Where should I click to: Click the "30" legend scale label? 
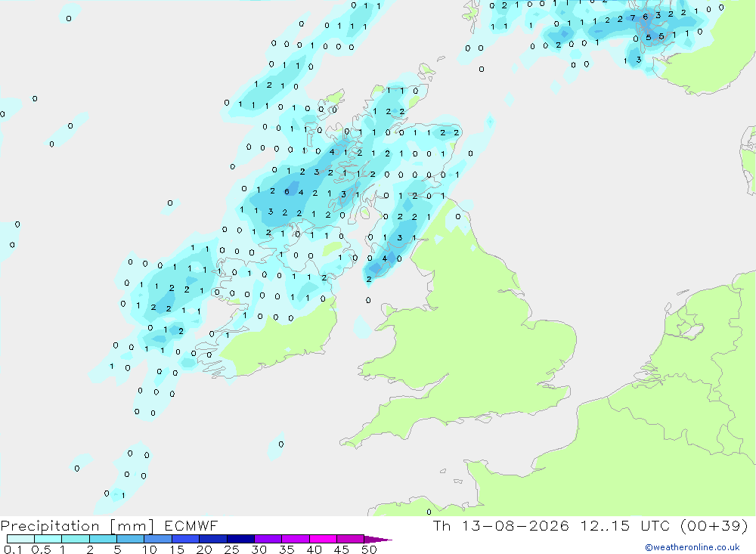(259, 549)
